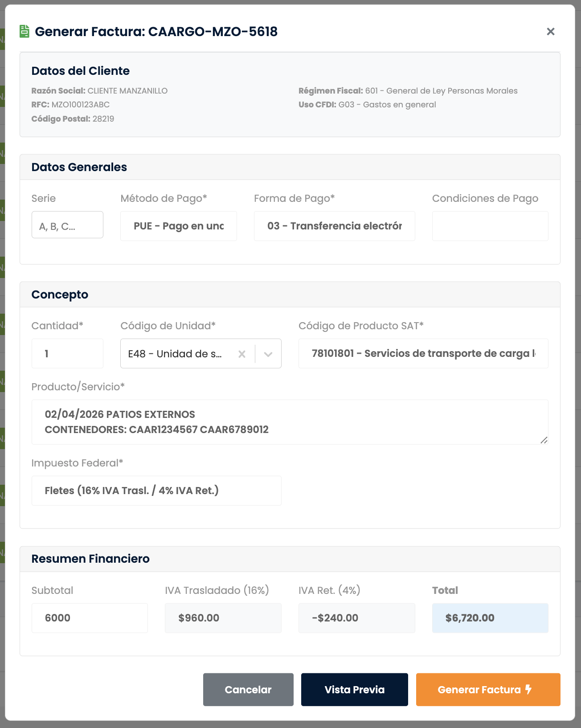Click the IVA Ret. amount field
This screenshot has height=728, width=581.
(x=356, y=618)
